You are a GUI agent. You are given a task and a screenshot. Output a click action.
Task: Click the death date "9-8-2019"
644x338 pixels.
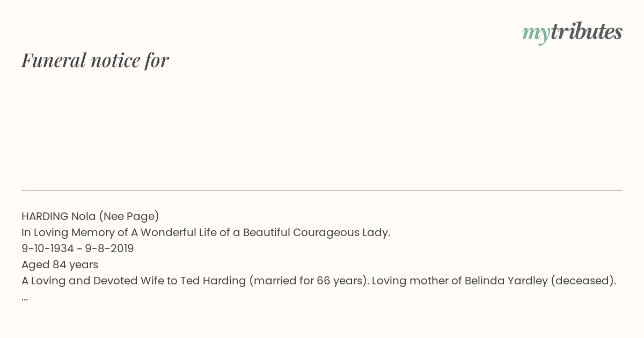[x=109, y=249]
